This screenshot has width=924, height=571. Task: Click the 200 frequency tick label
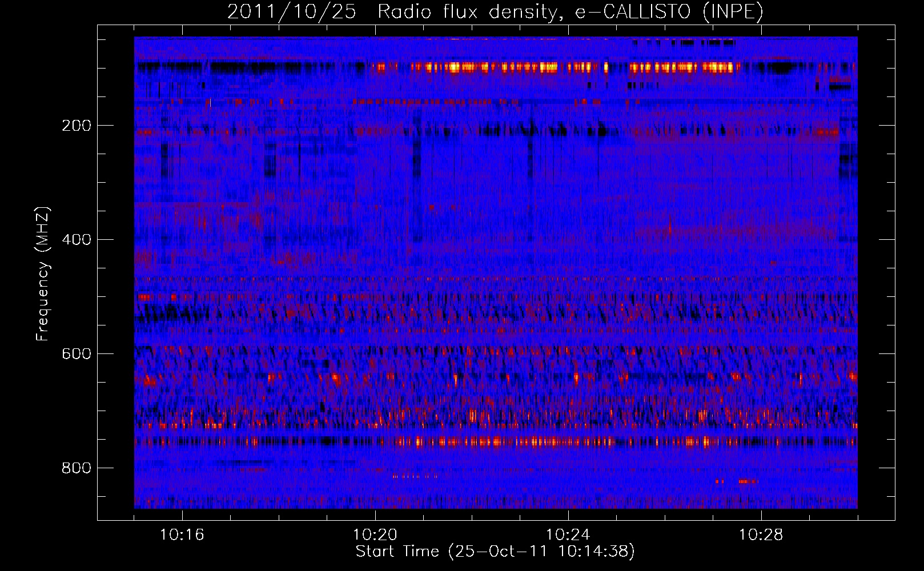pyautogui.click(x=77, y=126)
